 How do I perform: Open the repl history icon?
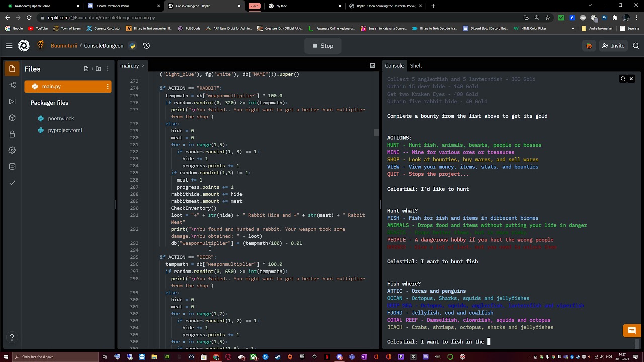click(146, 46)
